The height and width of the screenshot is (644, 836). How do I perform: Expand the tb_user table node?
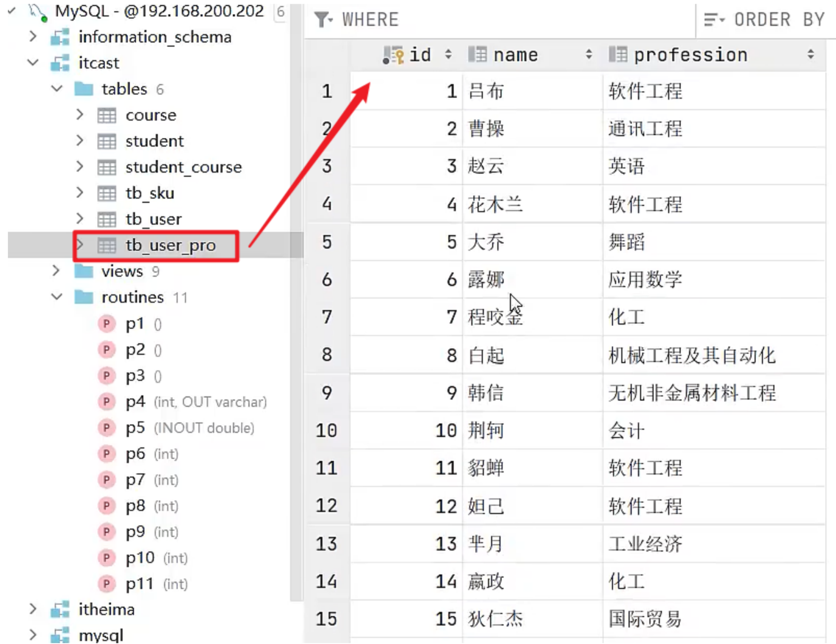pyautogui.click(x=80, y=218)
